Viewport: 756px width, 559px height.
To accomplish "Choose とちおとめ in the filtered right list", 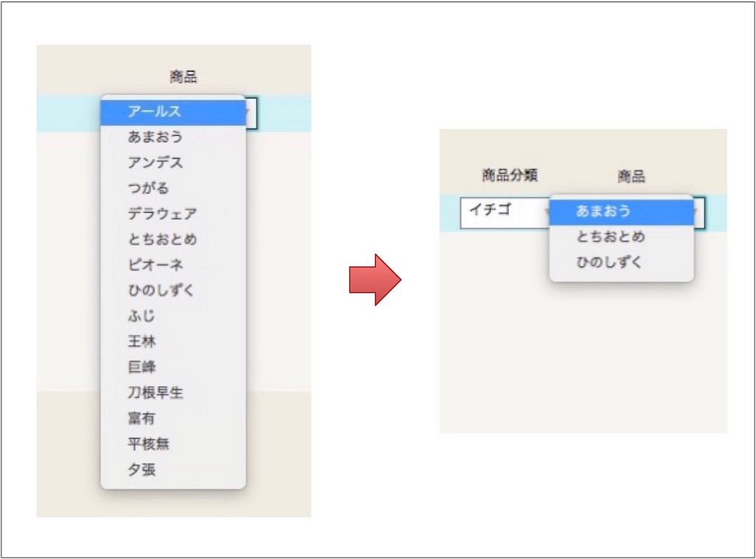I will tap(622, 237).
